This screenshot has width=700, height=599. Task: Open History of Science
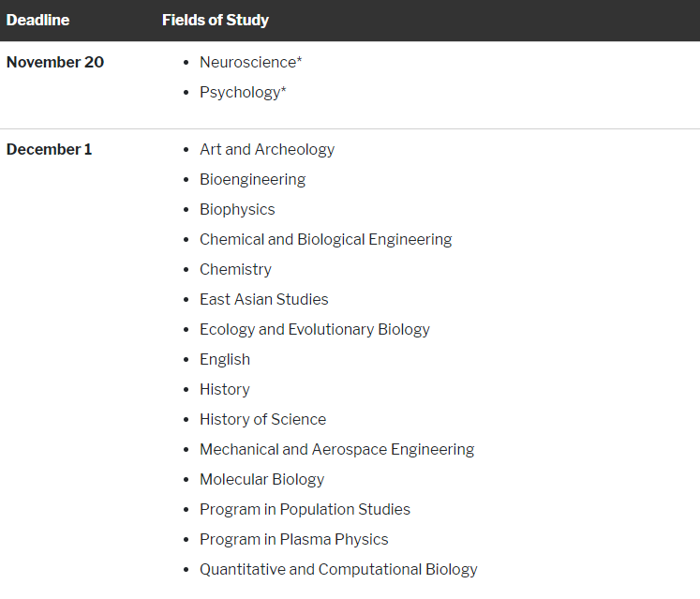point(263,419)
